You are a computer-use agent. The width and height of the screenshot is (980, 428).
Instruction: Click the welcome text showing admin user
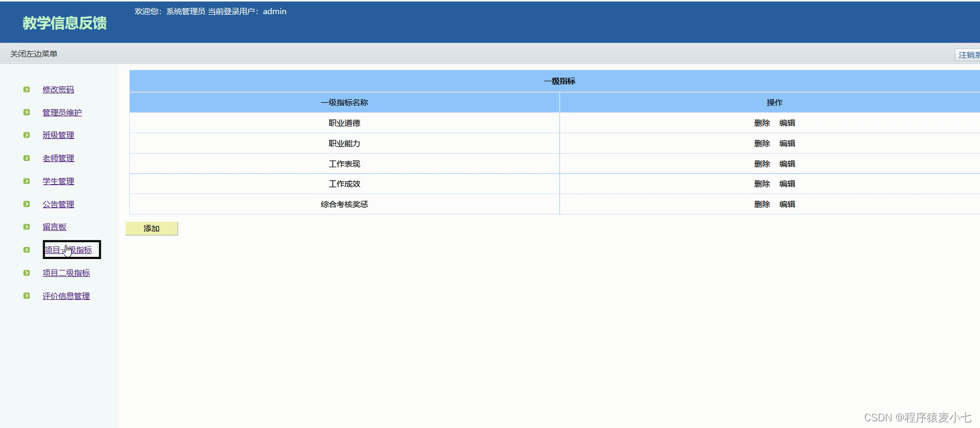pos(210,11)
